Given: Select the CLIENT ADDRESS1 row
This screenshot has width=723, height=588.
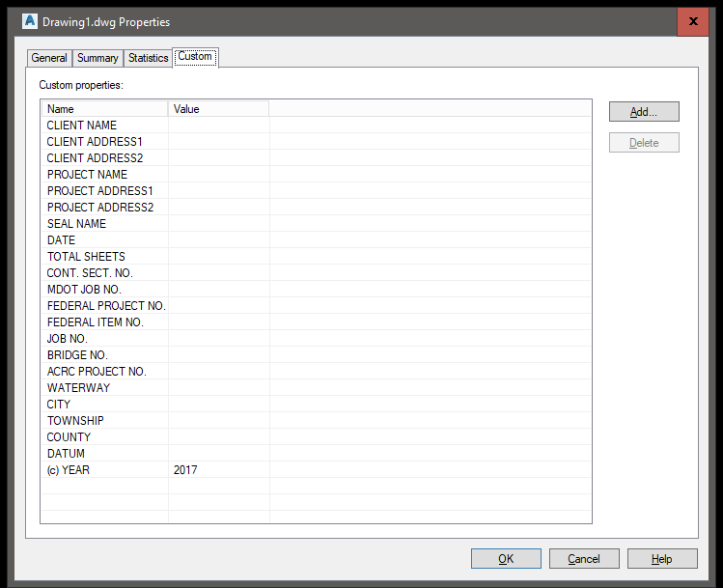Looking at the screenshot, I should click(x=316, y=142).
